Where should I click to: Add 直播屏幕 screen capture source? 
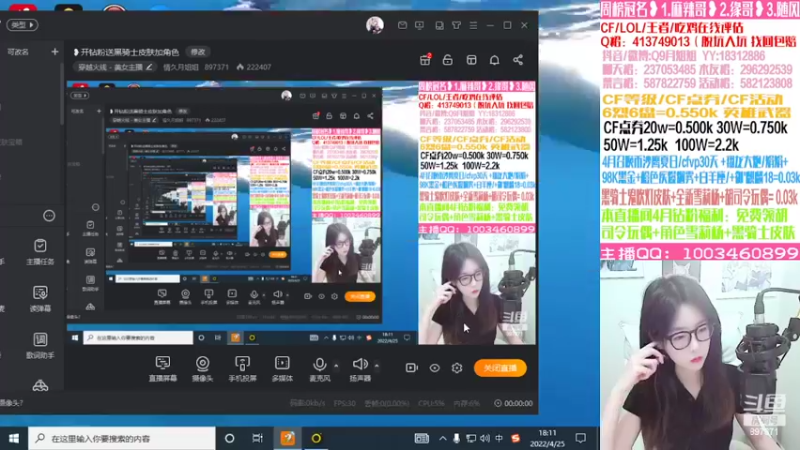click(x=163, y=369)
